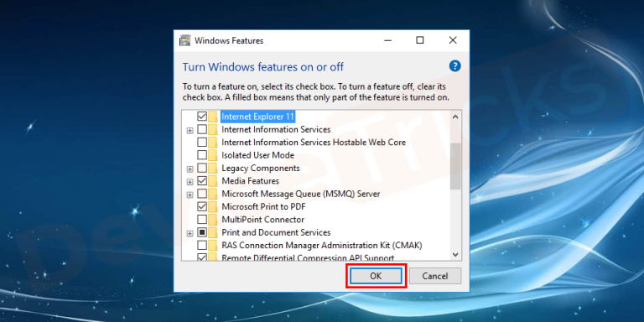Uncheck the Internet Explorer 11 checkbox

[202, 117]
